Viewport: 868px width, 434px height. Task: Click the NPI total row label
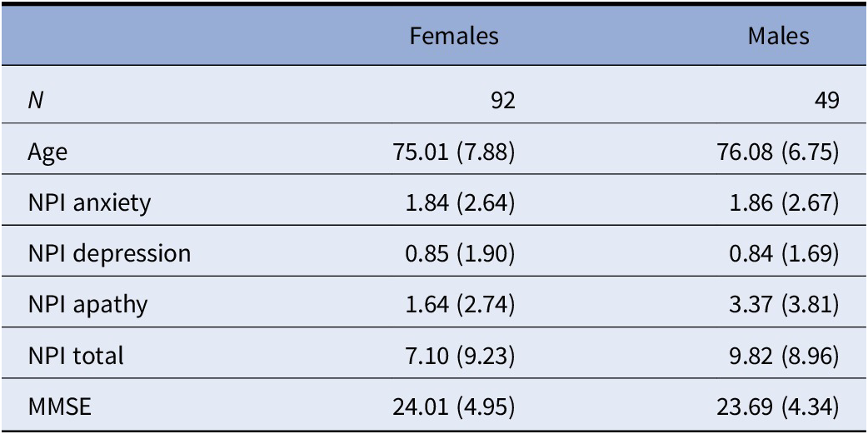pos(75,356)
